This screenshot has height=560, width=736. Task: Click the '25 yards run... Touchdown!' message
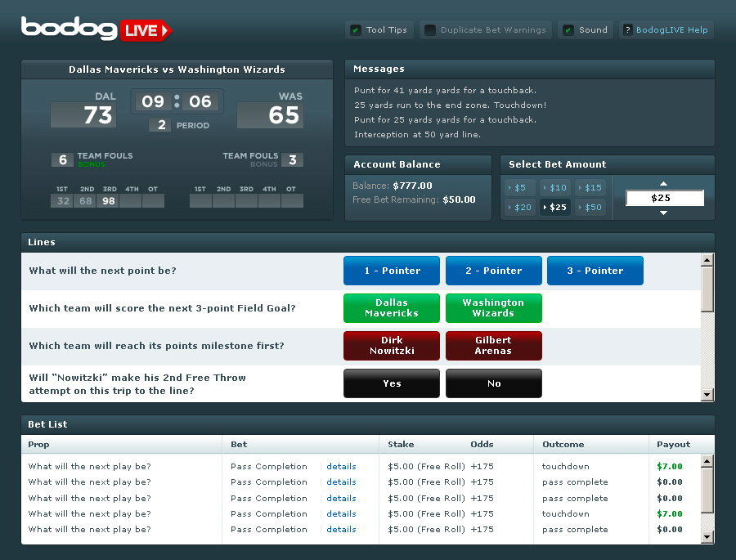[450, 105]
